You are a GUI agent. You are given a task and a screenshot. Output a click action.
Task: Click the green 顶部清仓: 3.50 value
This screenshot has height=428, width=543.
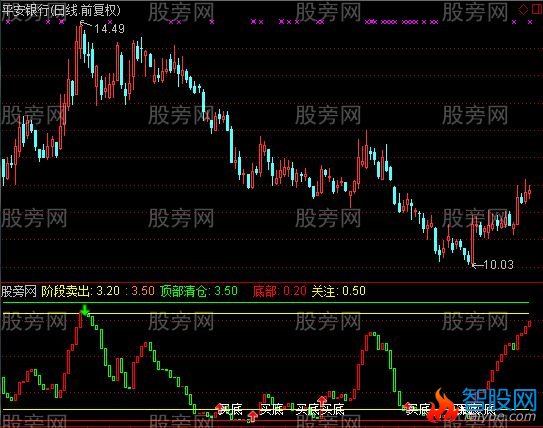[199, 291]
